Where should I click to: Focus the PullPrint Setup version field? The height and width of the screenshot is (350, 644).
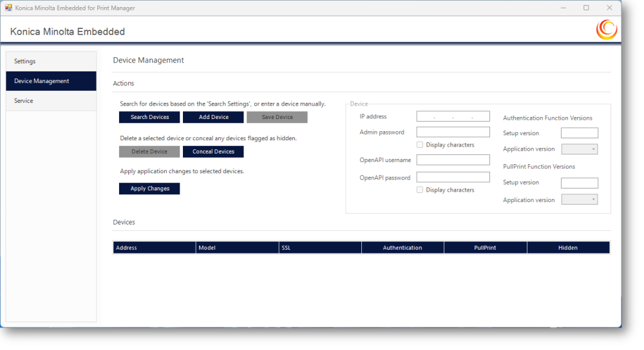580,183
